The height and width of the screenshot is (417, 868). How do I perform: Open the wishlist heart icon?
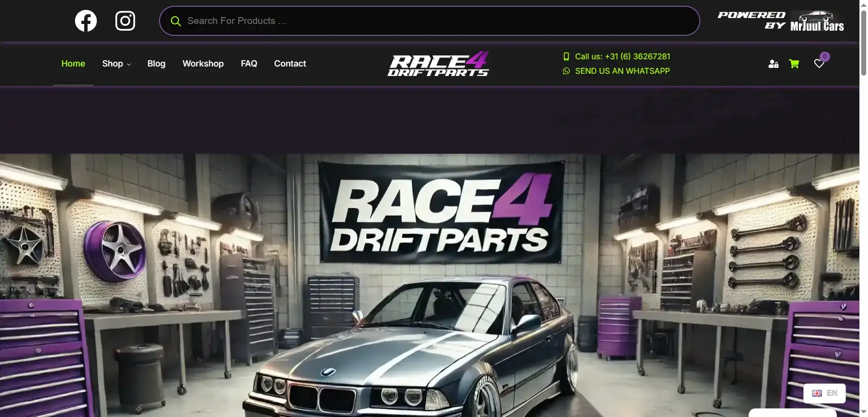(819, 64)
